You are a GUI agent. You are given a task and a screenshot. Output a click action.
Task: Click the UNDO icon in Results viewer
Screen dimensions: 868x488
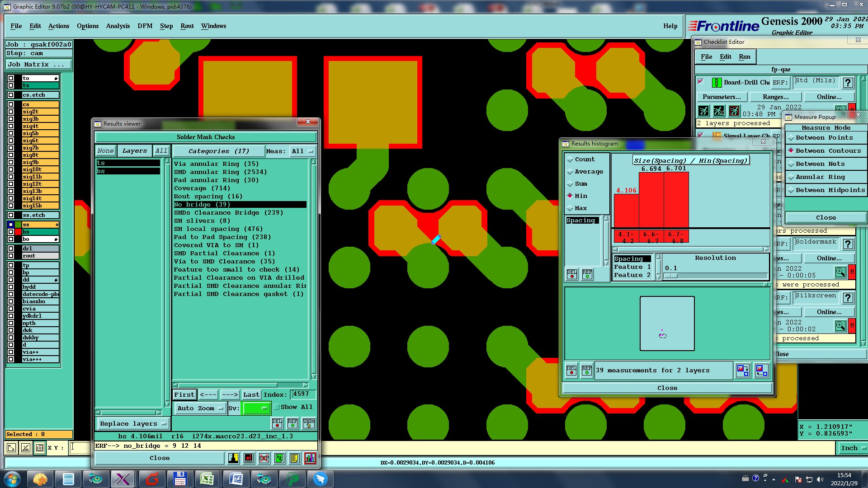pos(309,423)
